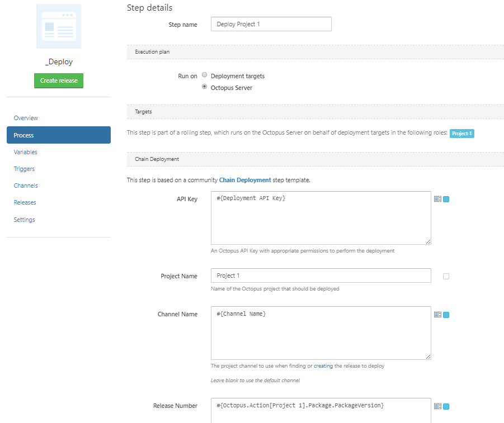This screenshot has width=504, height=423.
Task: Click the Create release button
Action: (x=58, y=80)
